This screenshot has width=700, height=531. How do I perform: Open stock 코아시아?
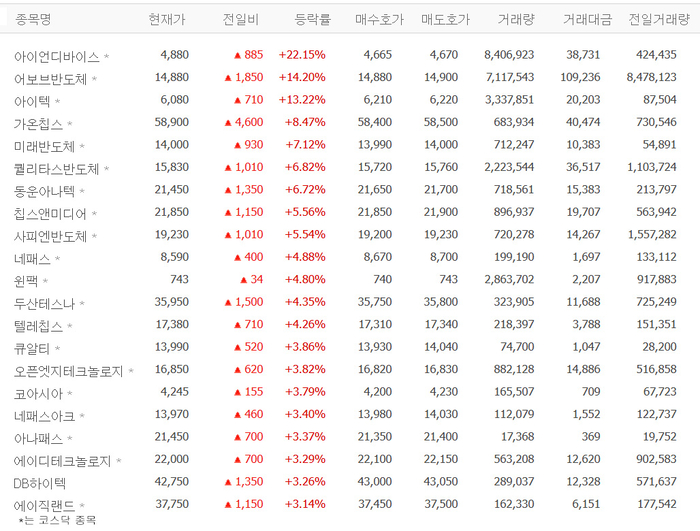coord(38,393)
